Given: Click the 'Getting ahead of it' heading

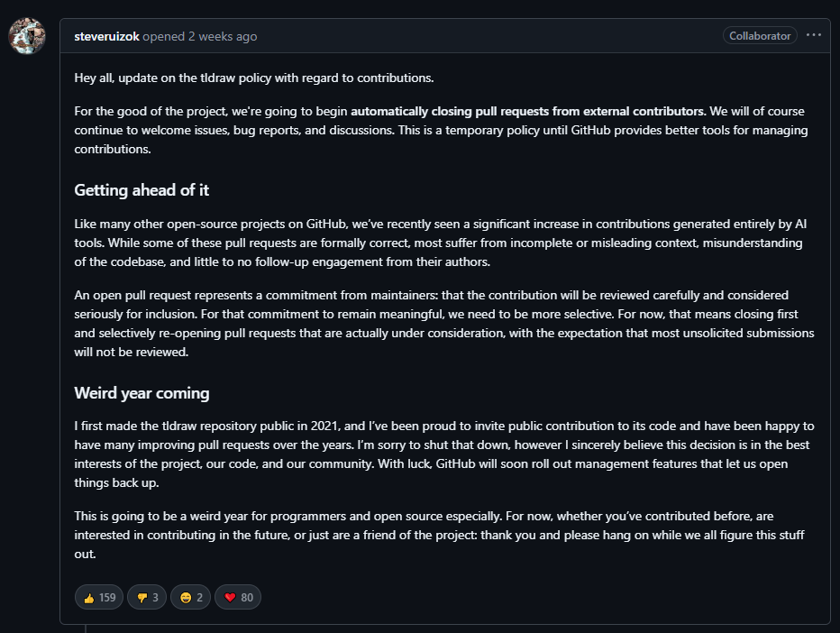Looking at the screenshot, I should click(x=142, y=190).
